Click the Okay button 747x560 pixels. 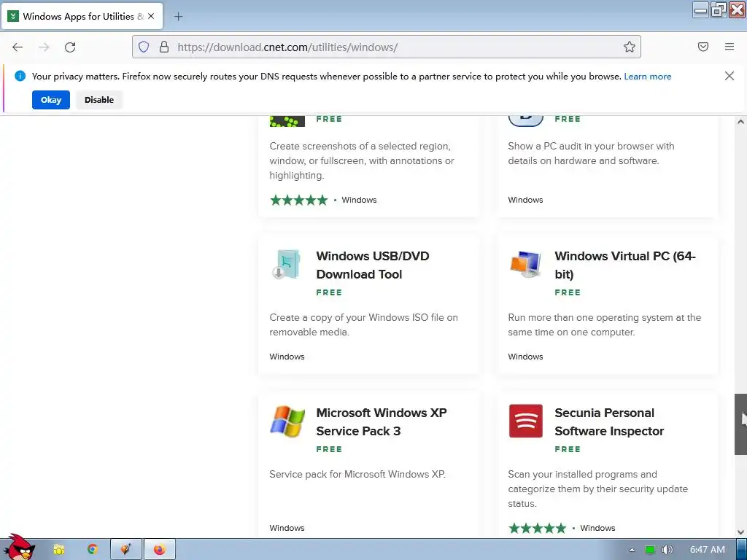point(51,100)
